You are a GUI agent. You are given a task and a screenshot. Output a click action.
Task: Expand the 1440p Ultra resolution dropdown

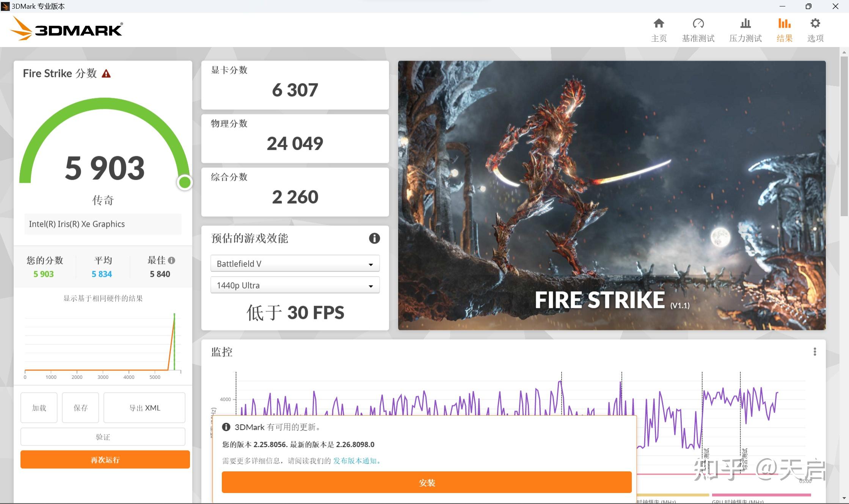click(295, 285)
